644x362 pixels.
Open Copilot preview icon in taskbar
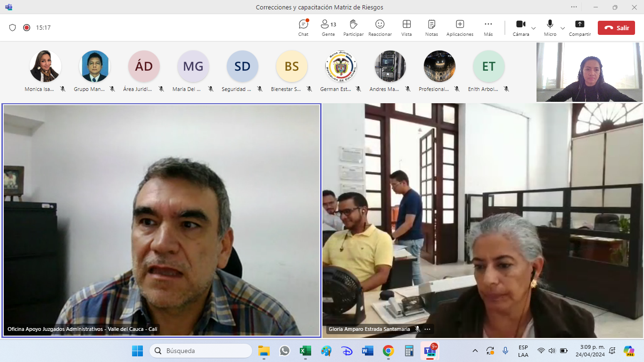[629, 351]
